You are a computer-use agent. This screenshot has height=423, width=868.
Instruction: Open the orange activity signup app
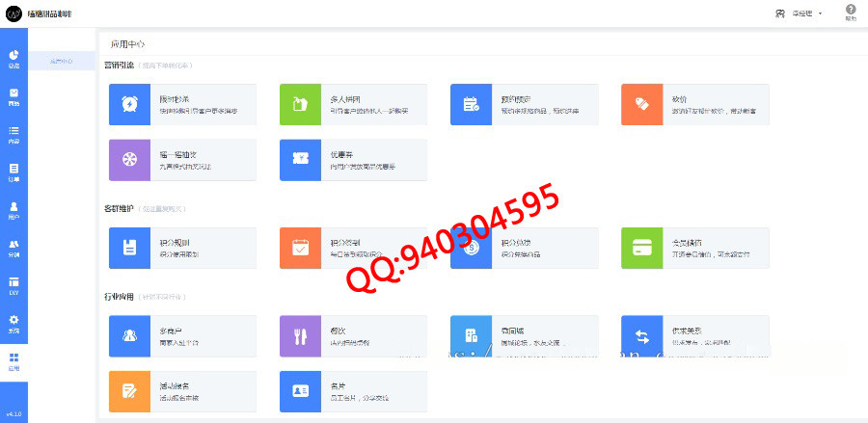(x=129, y=391)
